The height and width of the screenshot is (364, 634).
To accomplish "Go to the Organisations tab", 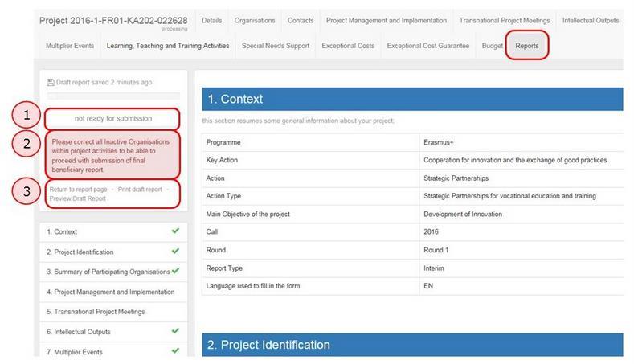I will 255,21.
